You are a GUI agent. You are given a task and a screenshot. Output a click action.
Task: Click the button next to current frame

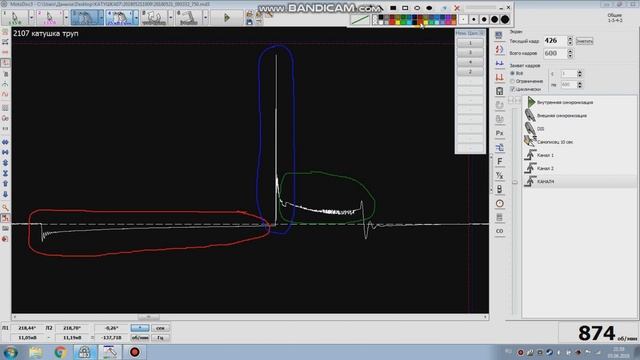[584, 41]
